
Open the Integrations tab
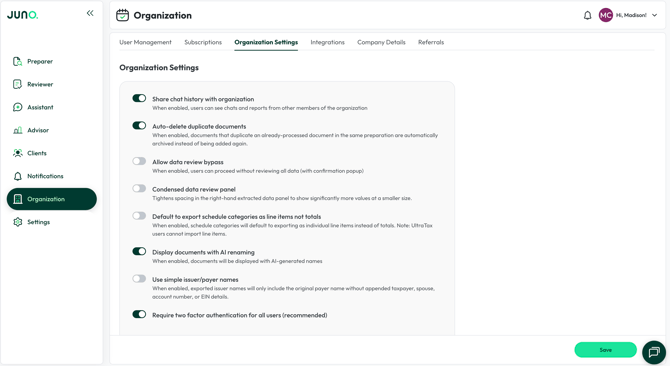point(327,42)
